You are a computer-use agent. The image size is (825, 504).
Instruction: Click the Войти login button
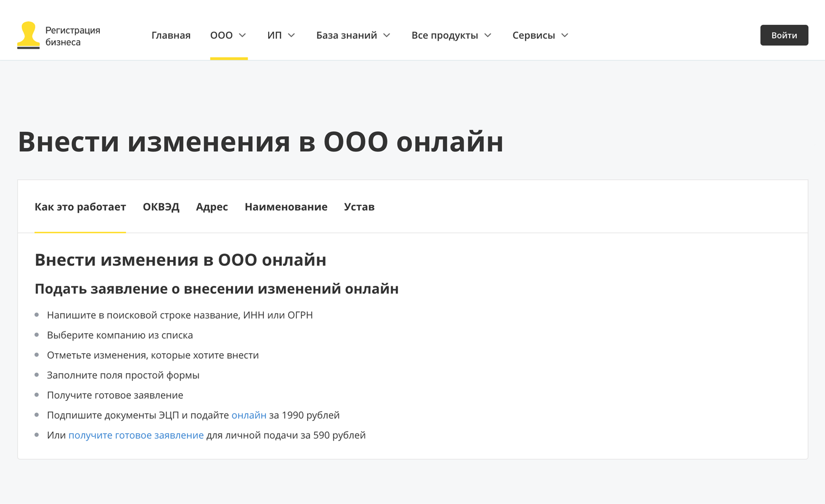click(784, 35)
